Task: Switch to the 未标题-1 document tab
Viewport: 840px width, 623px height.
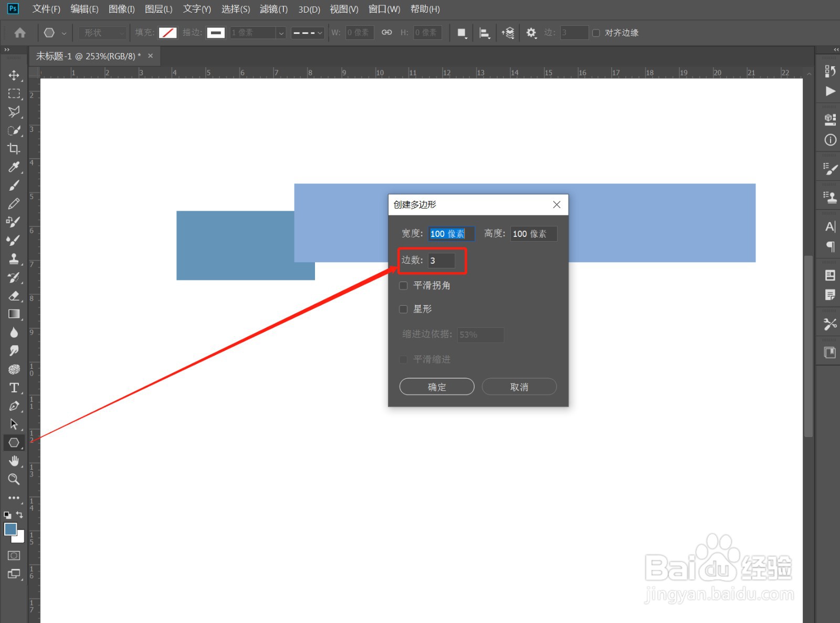Action: pos(88,56)
